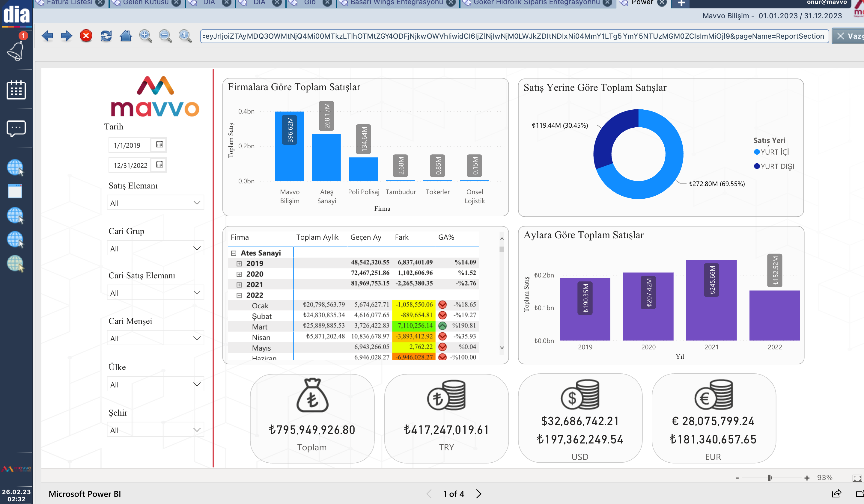Zoom out with the minus magnifier

pyautogui.click(x=165, y=36)
